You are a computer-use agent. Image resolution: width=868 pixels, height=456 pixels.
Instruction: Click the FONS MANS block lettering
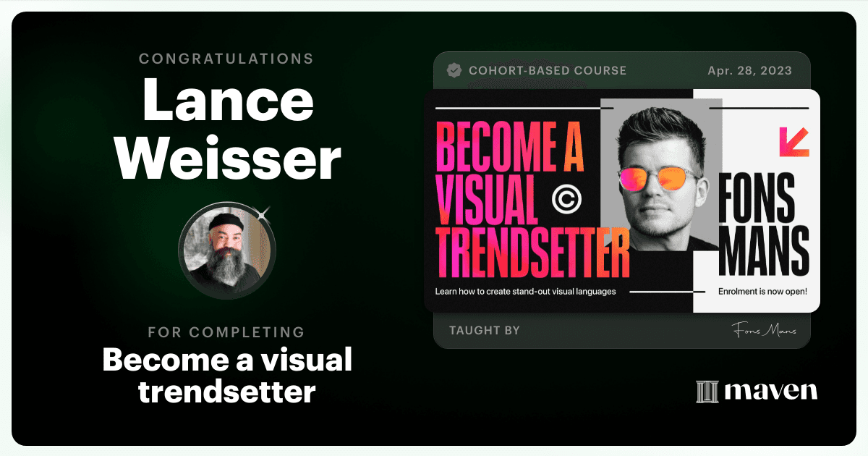tap(765, 223)
